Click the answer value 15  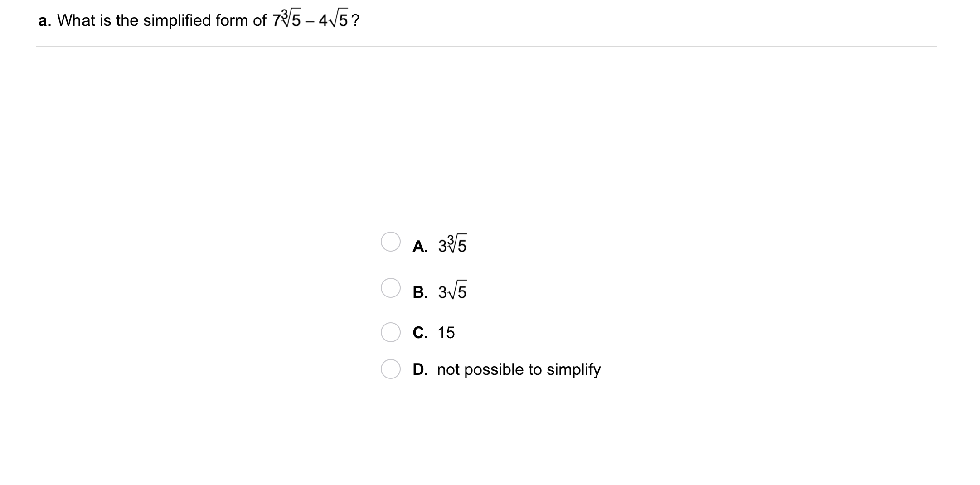tap(446, 333)
